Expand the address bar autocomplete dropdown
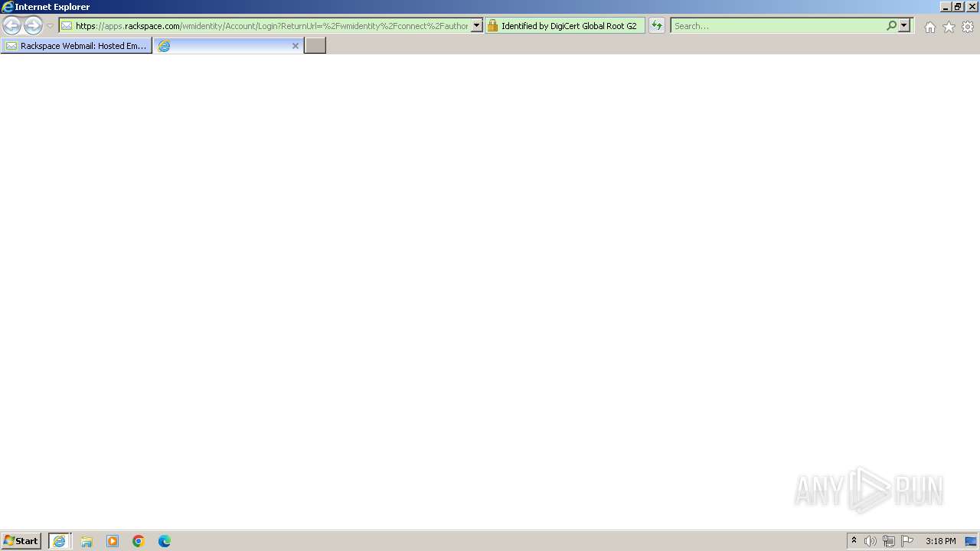Viewport: 980px width, 551px height. pyautogui.click(x=477, y=26)
